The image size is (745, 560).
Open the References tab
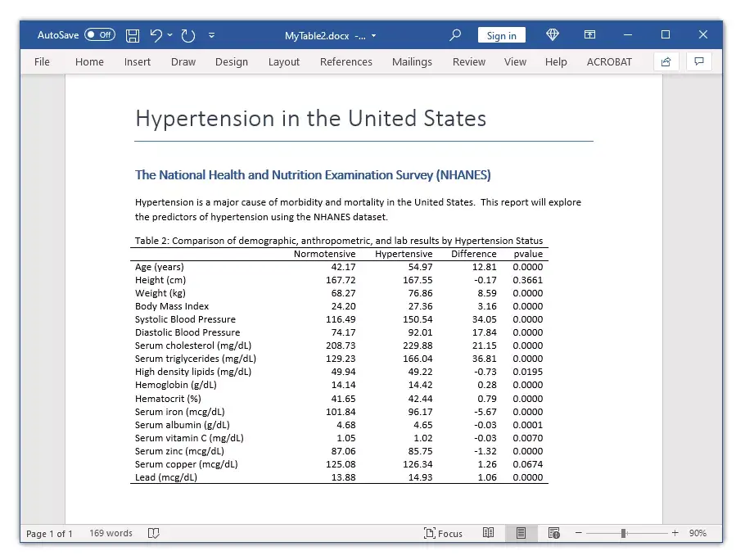pos(345,61)
